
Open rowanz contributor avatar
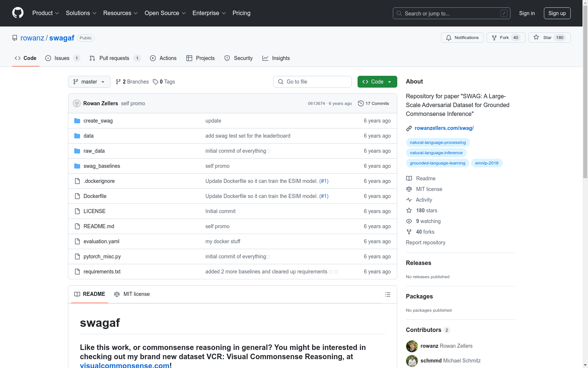[x=412, y=346]
